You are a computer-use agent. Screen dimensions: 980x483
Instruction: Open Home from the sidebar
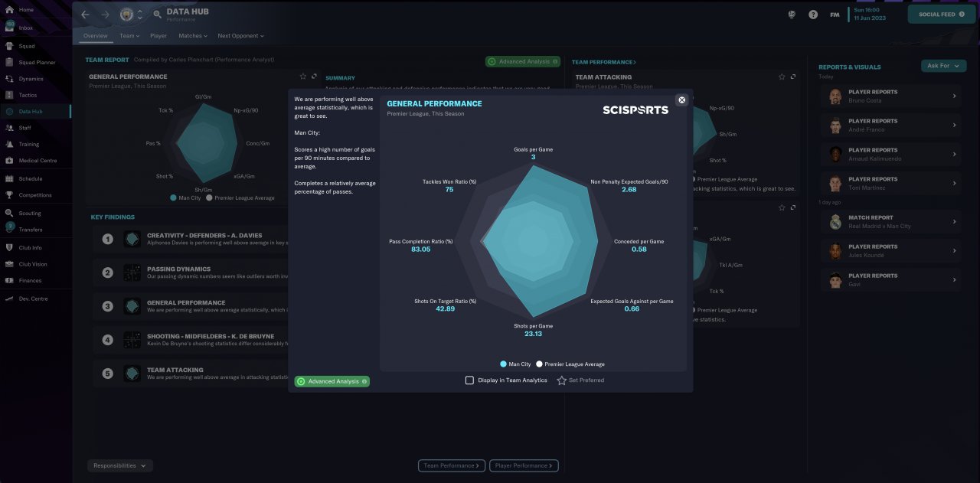pos(35,9)
